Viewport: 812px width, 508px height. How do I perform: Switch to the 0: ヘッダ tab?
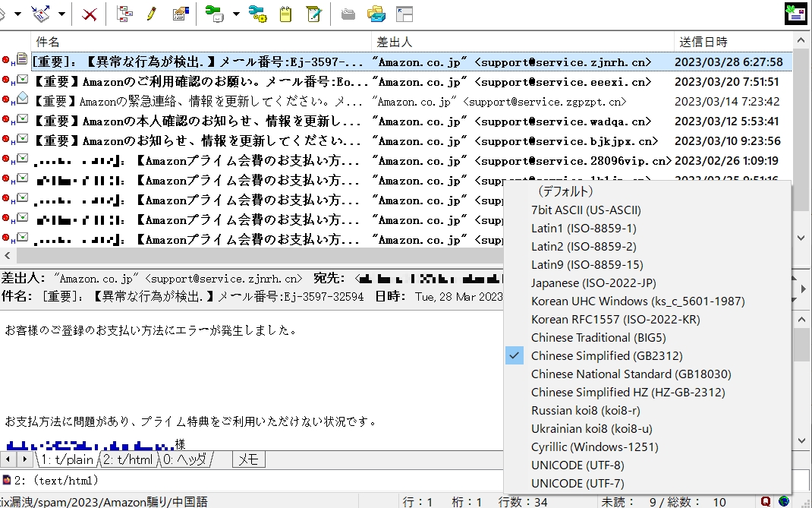pyautogui.click(x=185, y=459)
